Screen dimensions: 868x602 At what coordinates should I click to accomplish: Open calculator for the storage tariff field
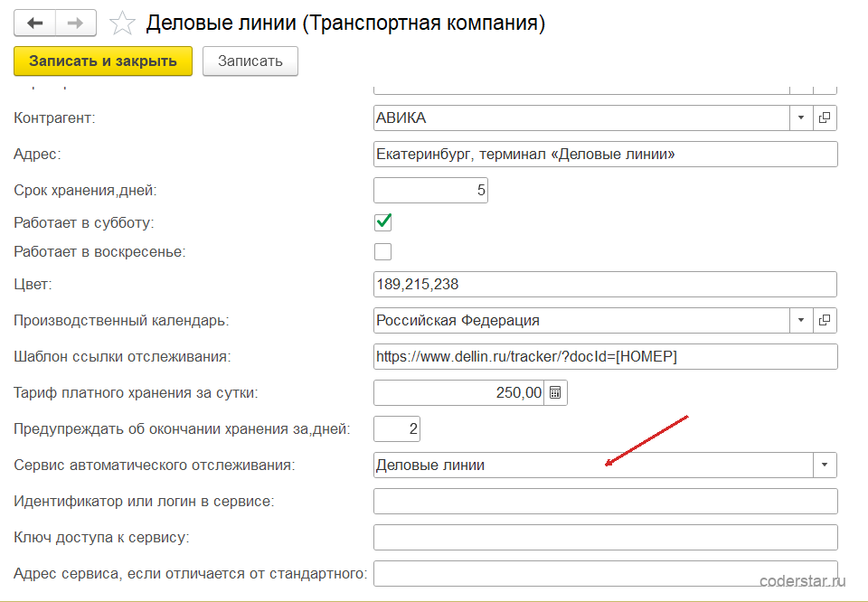coord(555,393)
